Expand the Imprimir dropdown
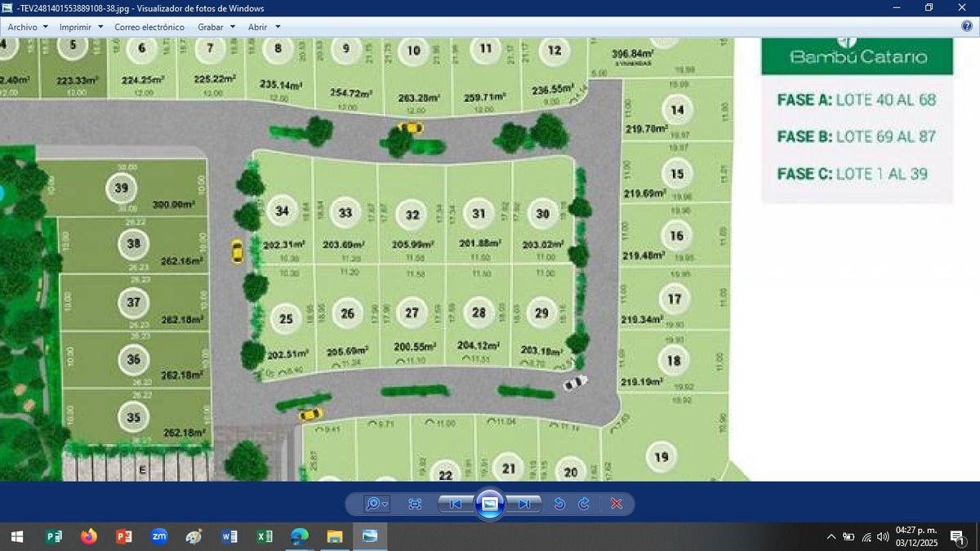The width and height of the screenshot is (980, 551). click(x=81, y=27)
